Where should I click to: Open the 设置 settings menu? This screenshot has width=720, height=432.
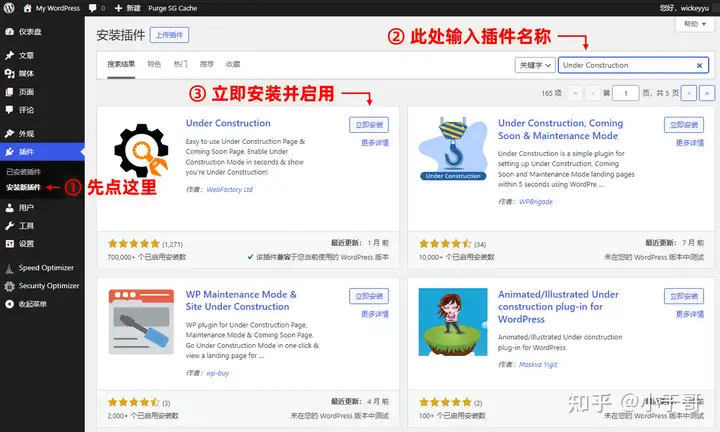pyautogui.click(x=42, y=244)
